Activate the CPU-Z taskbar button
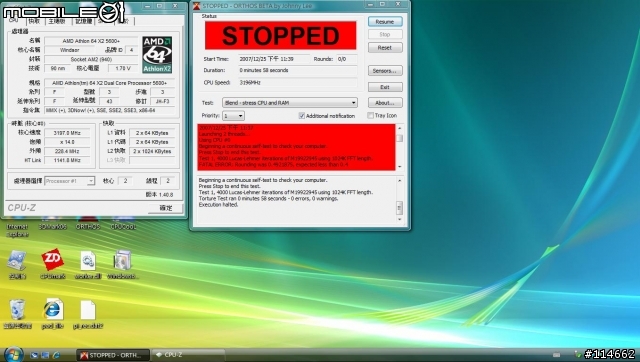Screen dimensions: 640x362 click(x=188, y=355)
